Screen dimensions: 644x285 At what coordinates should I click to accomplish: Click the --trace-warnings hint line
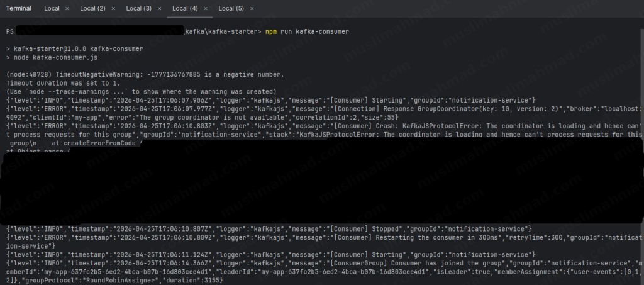point(141,92)
